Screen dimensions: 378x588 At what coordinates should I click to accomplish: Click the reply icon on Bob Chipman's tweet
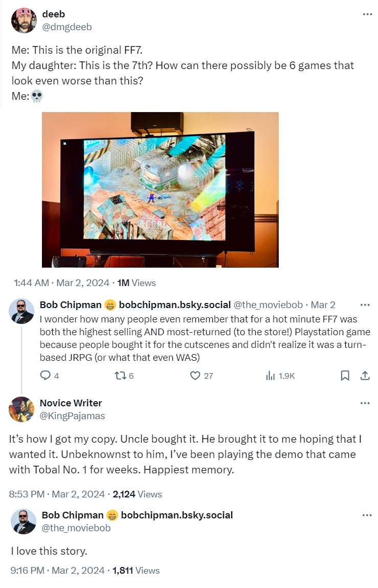pos(46,376)
